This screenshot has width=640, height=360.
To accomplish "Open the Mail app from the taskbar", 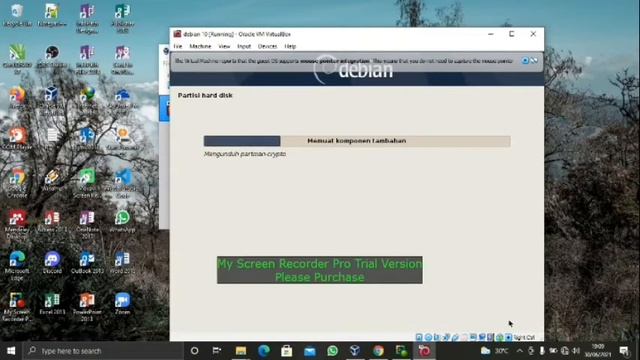I will [310, 351].
